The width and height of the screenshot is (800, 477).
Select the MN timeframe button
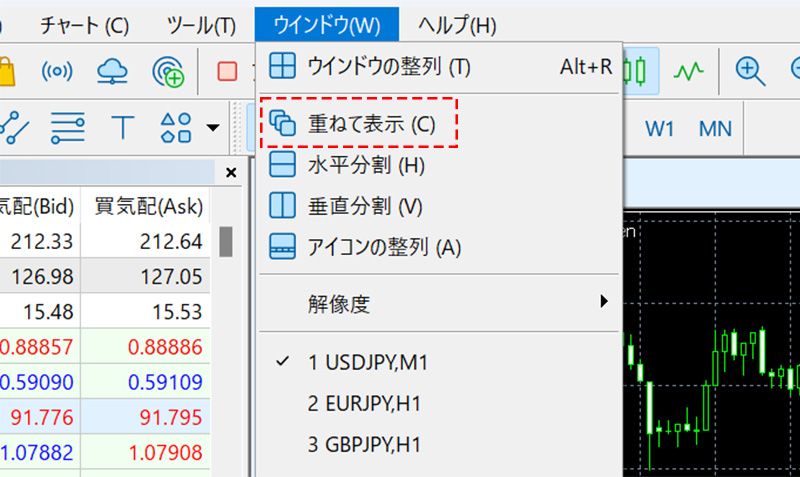tap(715, 128)
